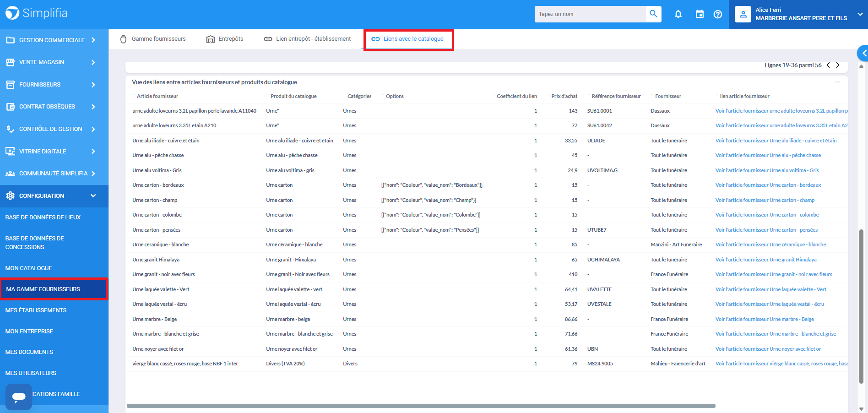The image size is (868, 413).
Task: Expand Contrôle de Gestion menu chevron
Action: point(93,129)
